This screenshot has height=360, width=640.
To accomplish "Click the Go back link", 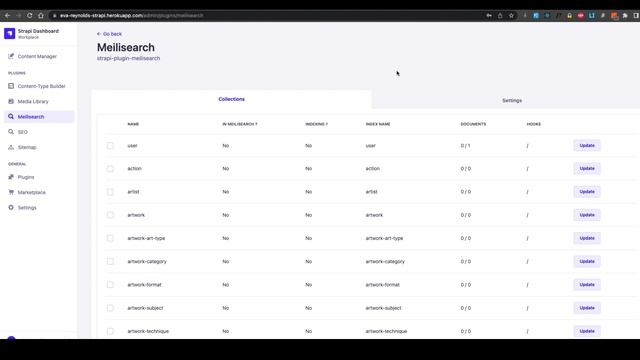I will pos(109,34).
